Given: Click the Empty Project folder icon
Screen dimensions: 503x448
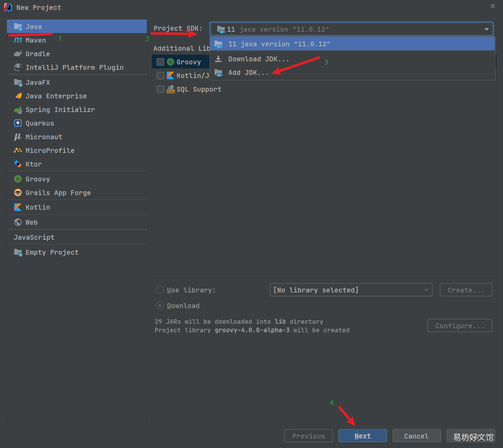Looking at the screenshot, I should (18, 252).
